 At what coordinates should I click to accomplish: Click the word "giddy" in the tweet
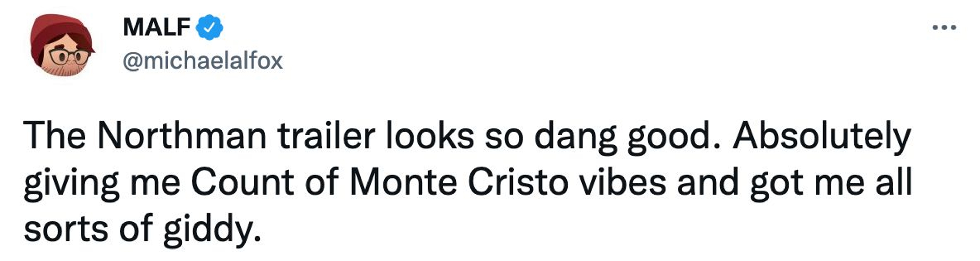(x=209, y=229)
